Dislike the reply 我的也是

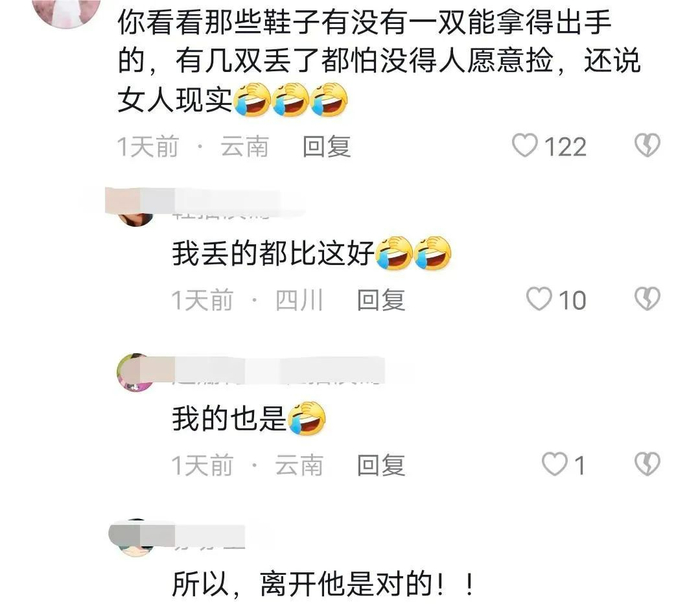pyautogui.click(x=647, y=464)
